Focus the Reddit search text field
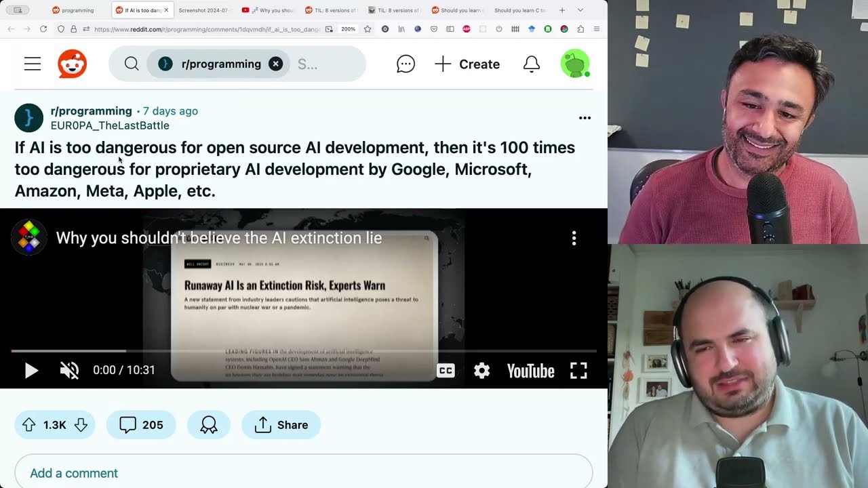This screenshot has width=868, height=488. [x=327, y=64]
